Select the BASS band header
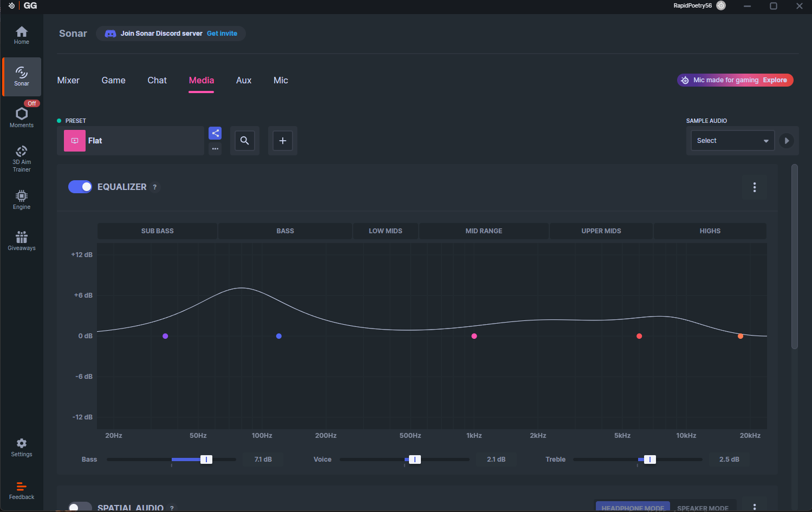The width and height of the screenshot is (812, 512). (285, 231)
